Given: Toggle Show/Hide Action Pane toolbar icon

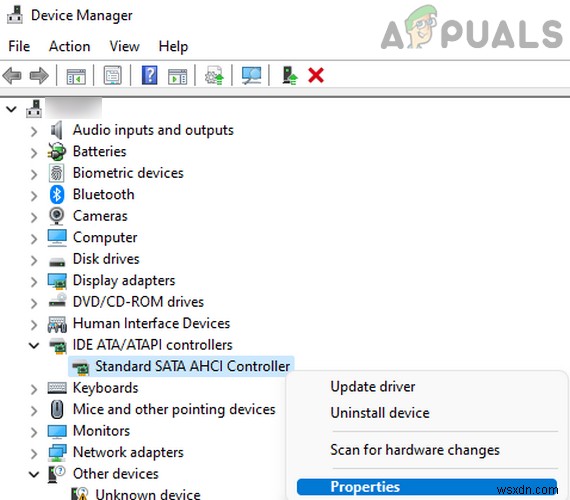Looking at the screenshot, I should [177, 76].
